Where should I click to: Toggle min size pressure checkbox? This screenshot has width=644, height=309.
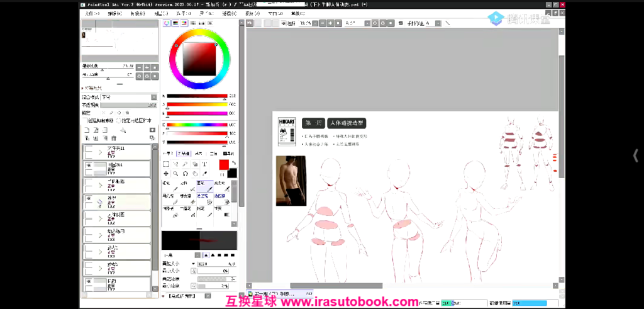click(x=193, y=271)
